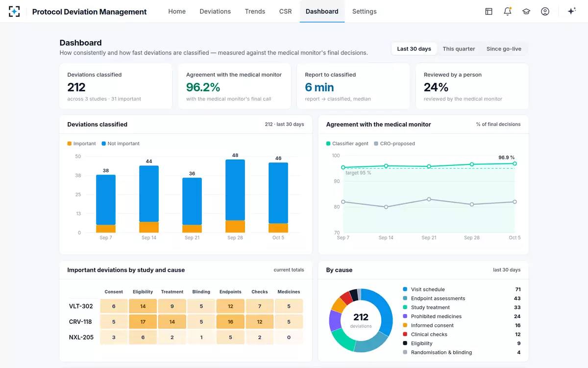The image size is (588, 368).
Task: Click the app logo icon
Action: [x=15, y=11]
